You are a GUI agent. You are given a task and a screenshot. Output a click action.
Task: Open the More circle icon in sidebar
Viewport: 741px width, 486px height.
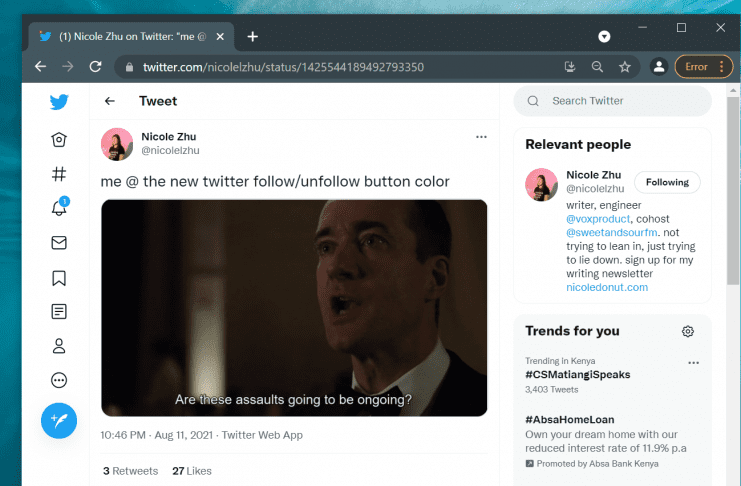59,380
